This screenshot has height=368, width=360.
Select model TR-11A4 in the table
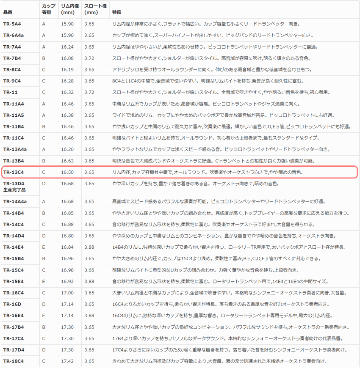tap(13, 104)
